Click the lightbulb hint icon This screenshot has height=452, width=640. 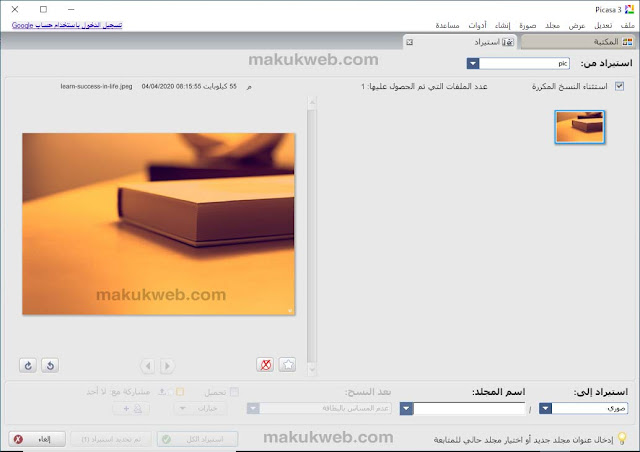coord(622,439)
